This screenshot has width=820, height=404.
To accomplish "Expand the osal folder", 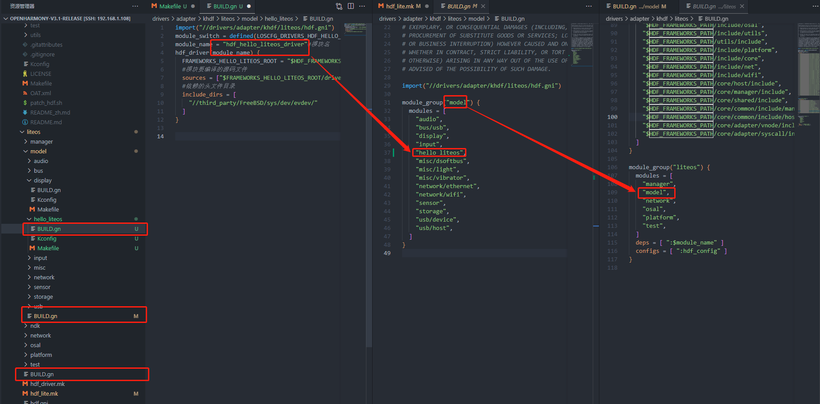I will 26,345.
